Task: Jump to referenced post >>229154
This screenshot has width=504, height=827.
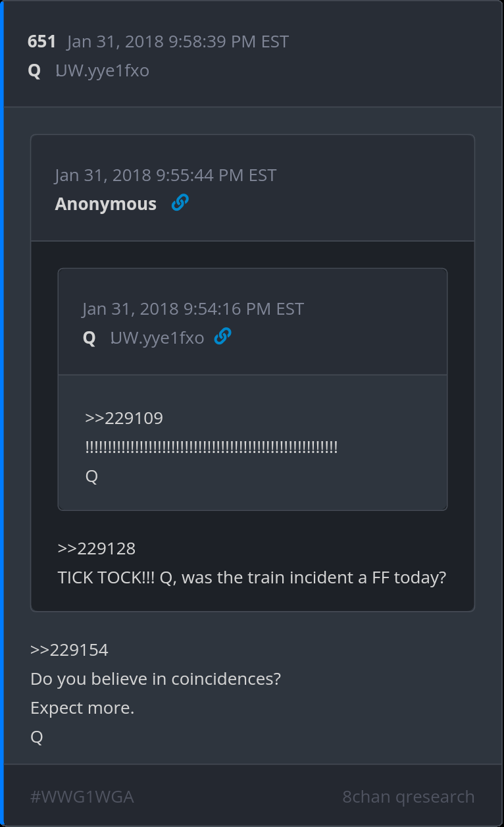Action: [69, 650]
